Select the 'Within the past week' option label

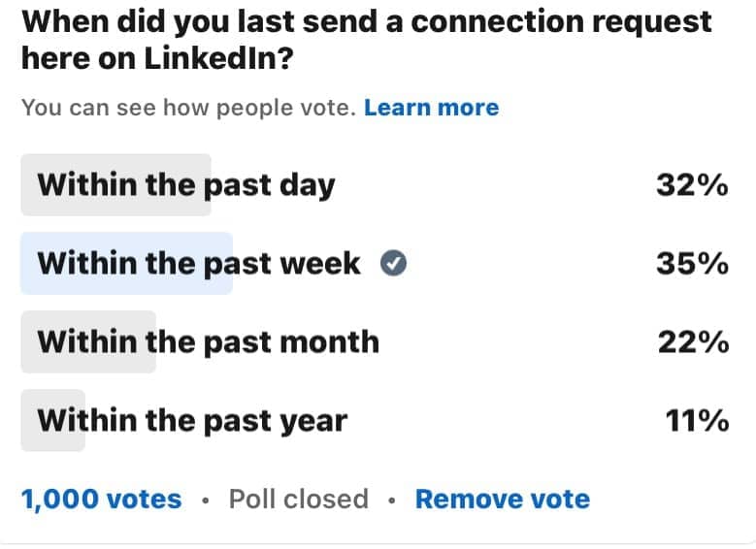(x=199, y=264)
